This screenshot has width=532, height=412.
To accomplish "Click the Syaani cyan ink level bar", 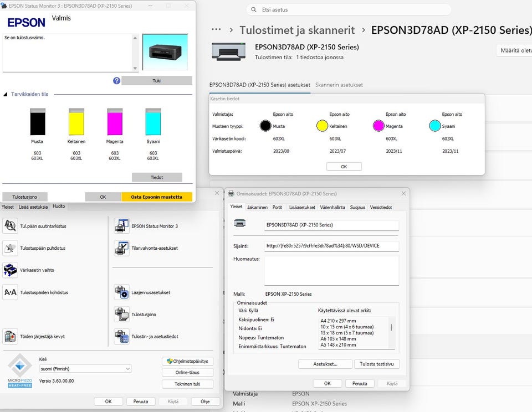I will pos(153,122).
